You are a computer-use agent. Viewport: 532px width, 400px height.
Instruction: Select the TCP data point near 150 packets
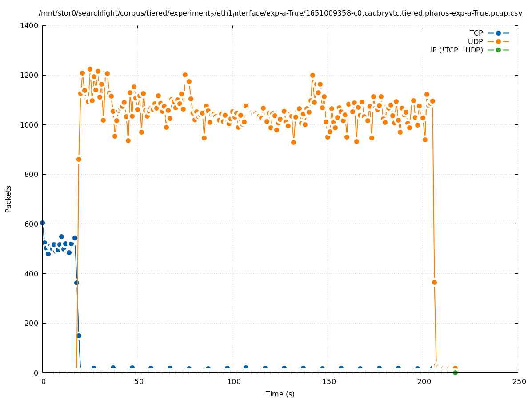[79, 336]
